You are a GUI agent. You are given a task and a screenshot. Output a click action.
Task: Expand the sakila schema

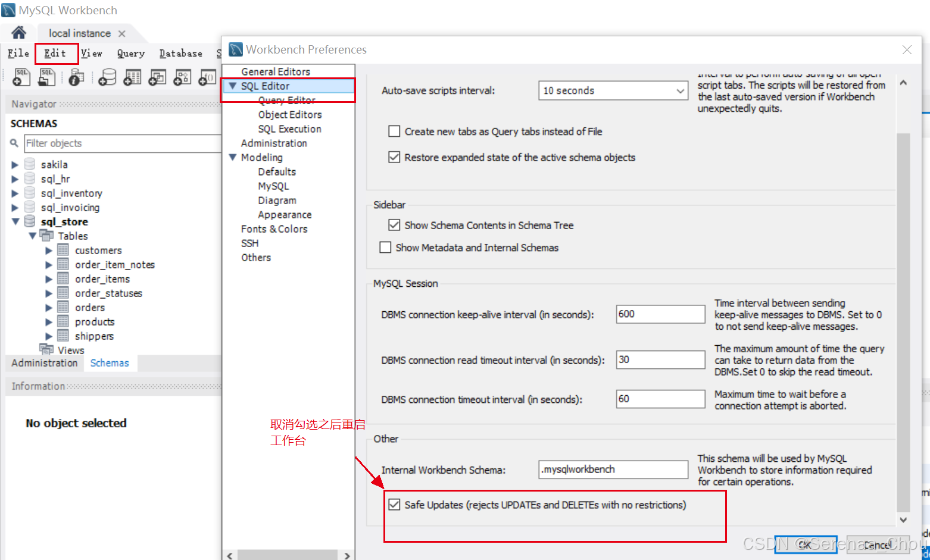[15, 165]
